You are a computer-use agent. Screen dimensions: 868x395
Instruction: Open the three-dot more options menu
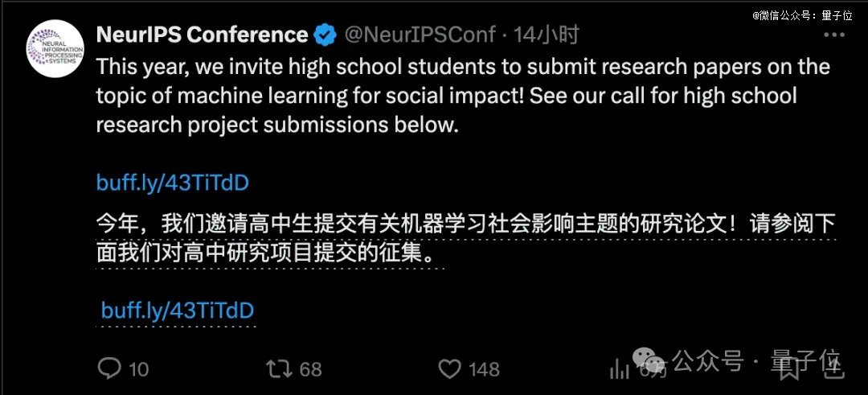834,35
